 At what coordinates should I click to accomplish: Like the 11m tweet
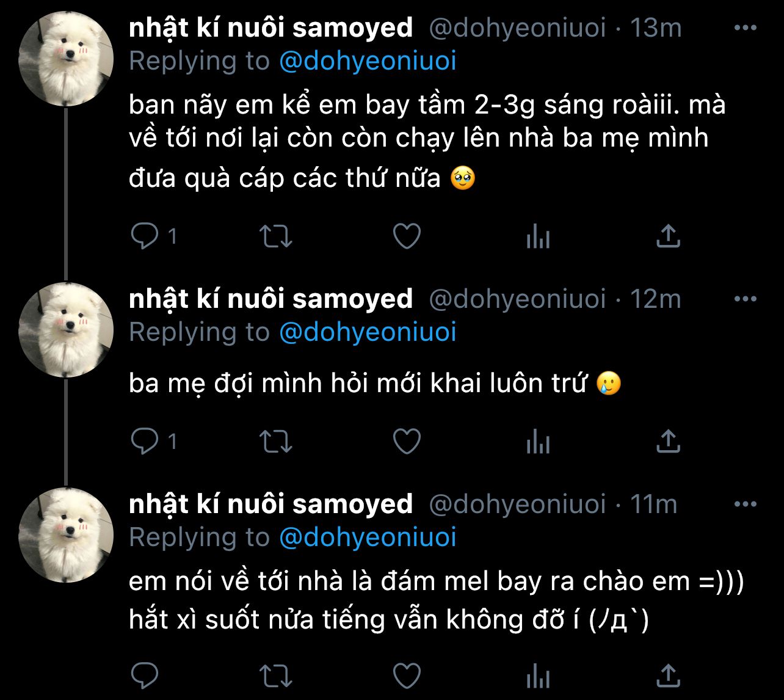407,676
